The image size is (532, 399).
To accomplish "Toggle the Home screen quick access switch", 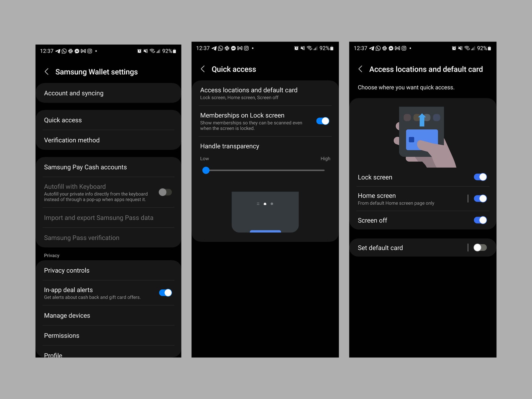I will pyautogui.click(x=480, y=199).
